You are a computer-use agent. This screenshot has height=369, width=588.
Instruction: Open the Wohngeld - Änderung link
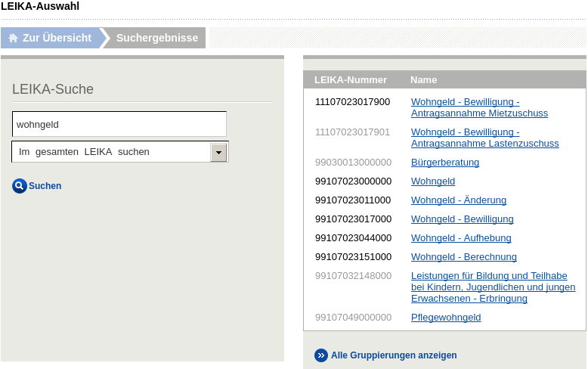(459, 200)
